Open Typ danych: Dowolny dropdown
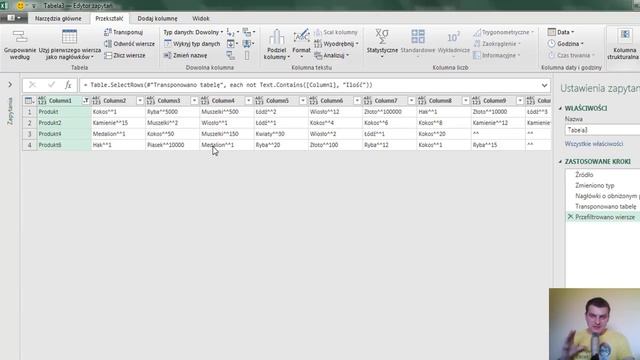Viewport: 640px width, 360px height. click(x=193, y=32)
